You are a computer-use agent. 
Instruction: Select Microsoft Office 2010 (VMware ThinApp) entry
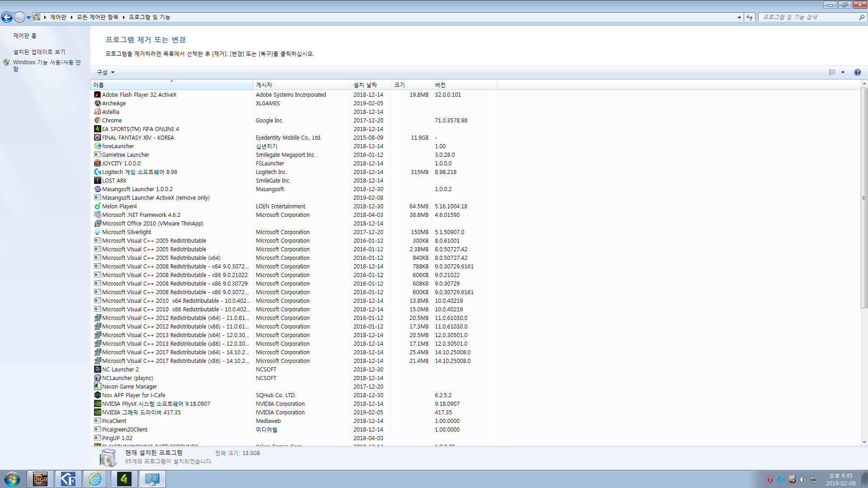(x=294, y=224)
